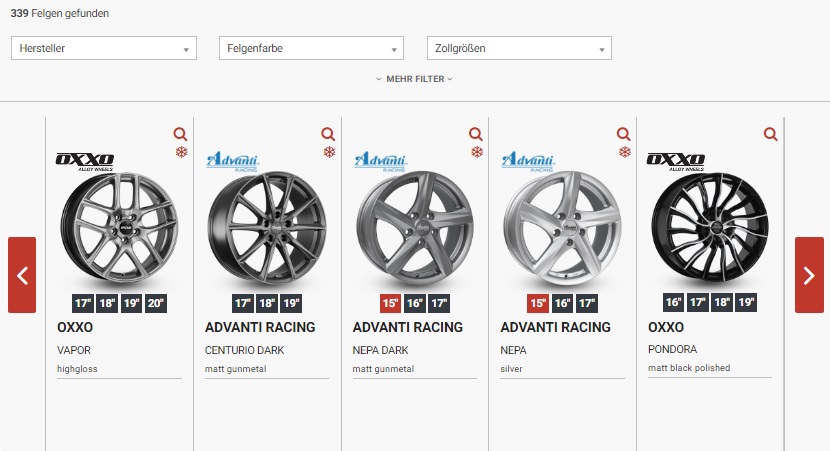The width and height of the screenshot is (830, 451).
Task: Choose 16" size on OXXO Pondora
Action: 675,302
